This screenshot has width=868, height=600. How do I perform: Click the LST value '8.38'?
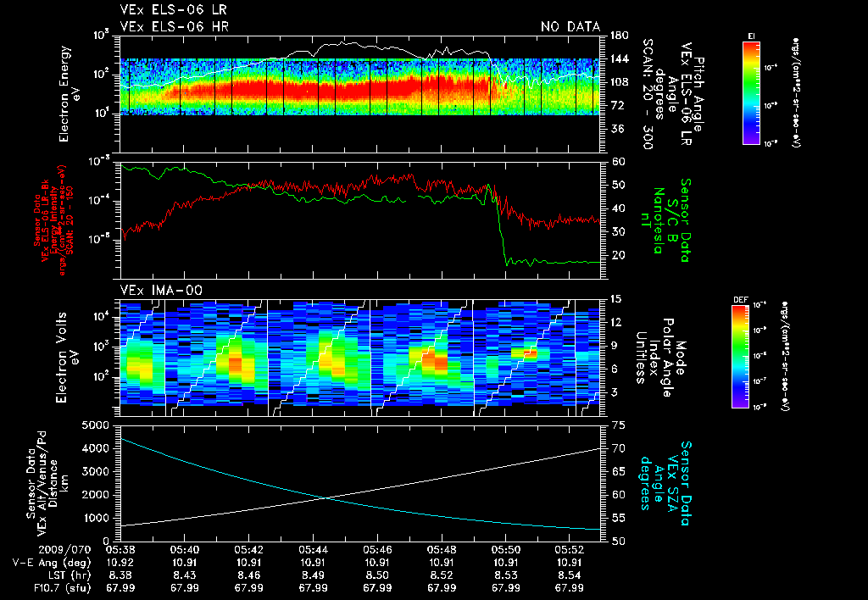(120, 575)
